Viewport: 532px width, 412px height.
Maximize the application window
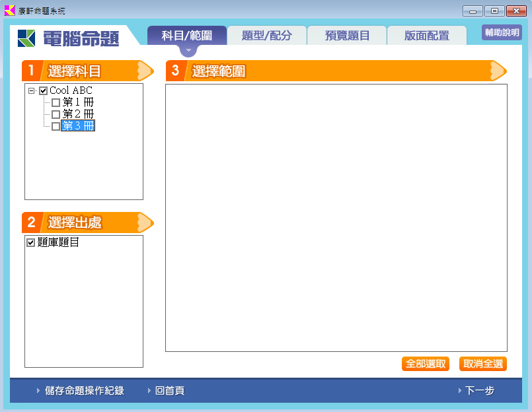(494, 11)
